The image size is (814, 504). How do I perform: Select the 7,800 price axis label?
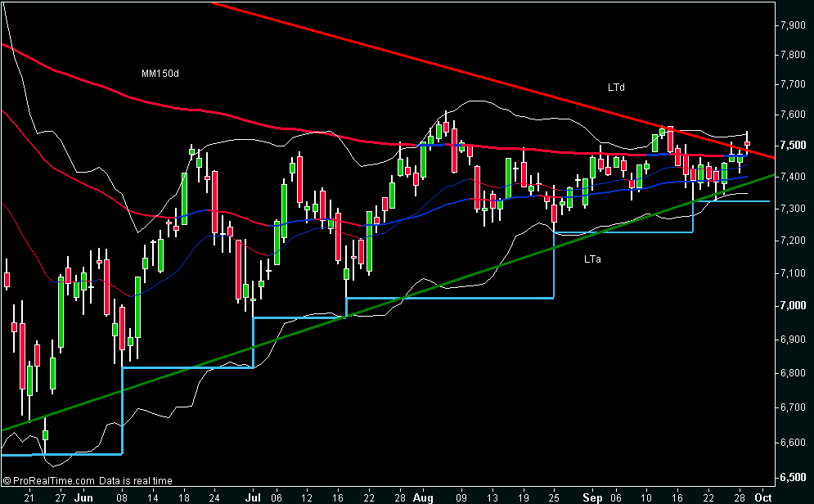(x=793, y=55)
